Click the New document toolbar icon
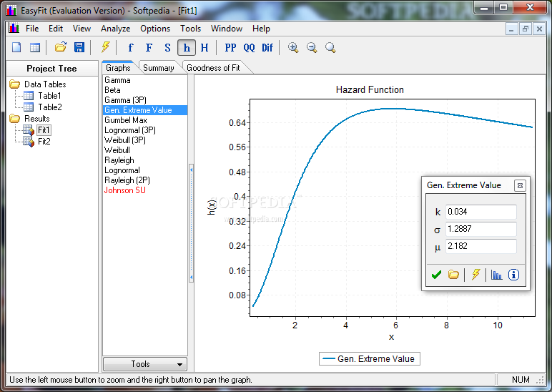Image resolution: width=552 pixels, height=392 pixels. tap(16, 47)
